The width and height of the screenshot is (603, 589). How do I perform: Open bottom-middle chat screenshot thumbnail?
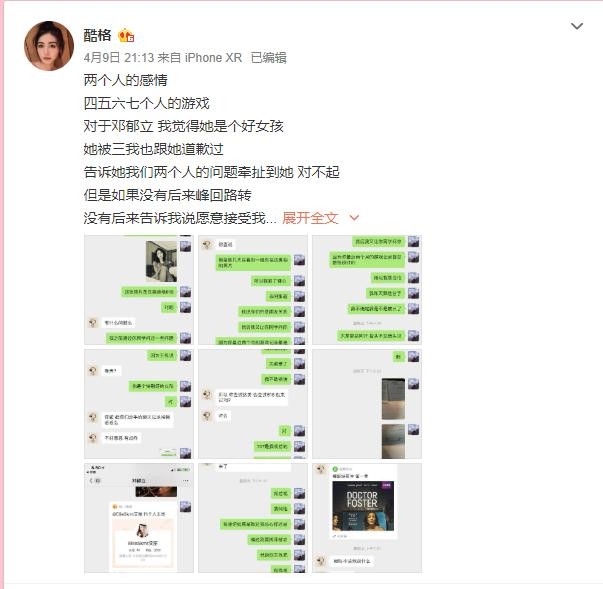coord(253,518)
